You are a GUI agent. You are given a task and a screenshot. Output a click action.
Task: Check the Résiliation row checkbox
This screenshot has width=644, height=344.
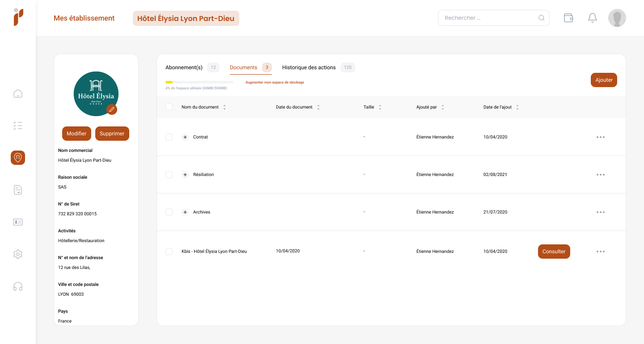(169, 175)
